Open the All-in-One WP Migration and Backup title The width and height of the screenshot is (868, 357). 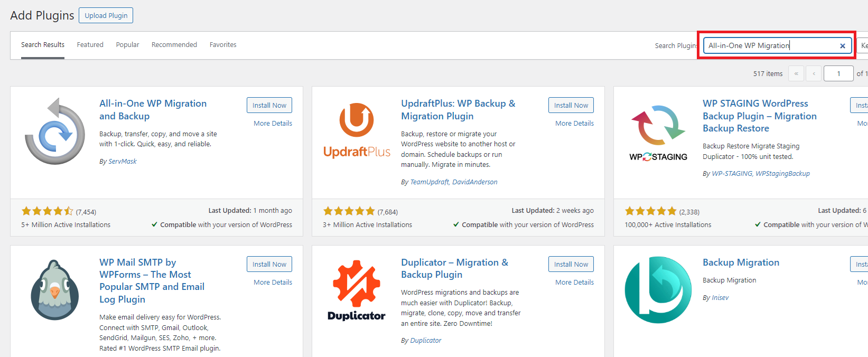[x=153, y=110]
